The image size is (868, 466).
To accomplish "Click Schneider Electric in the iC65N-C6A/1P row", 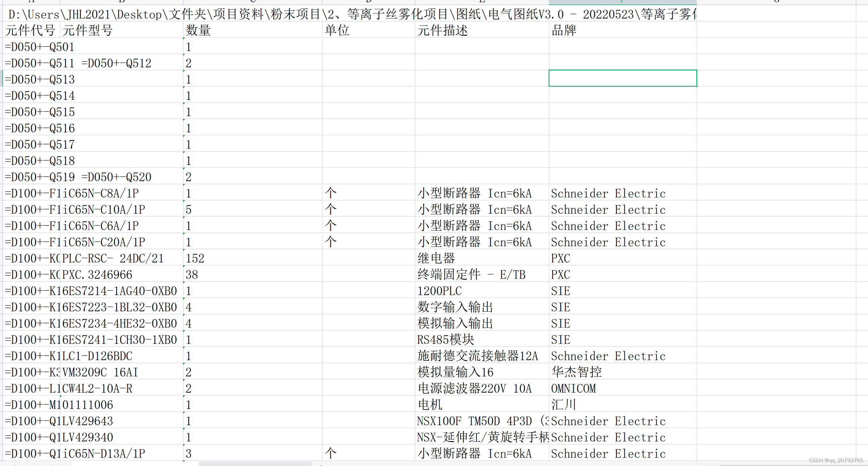I will point(623,225).
